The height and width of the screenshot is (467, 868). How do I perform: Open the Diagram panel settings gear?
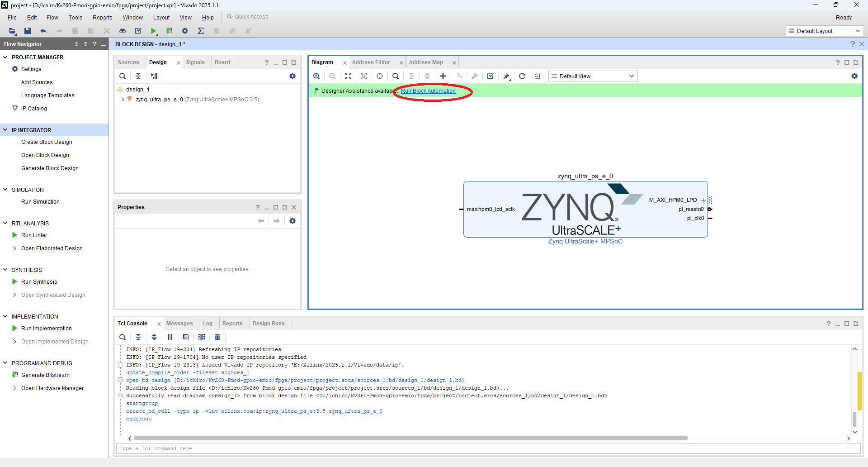tap(854, 76)
